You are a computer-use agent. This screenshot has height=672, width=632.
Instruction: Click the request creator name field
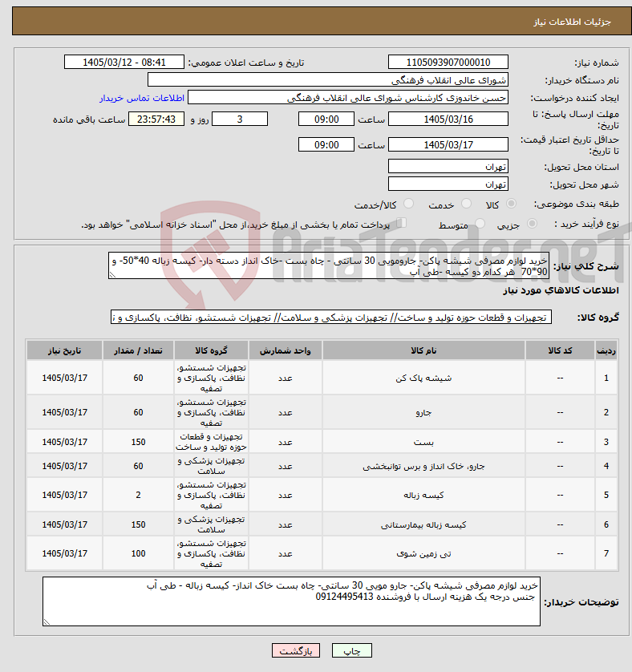click(348, 98)
